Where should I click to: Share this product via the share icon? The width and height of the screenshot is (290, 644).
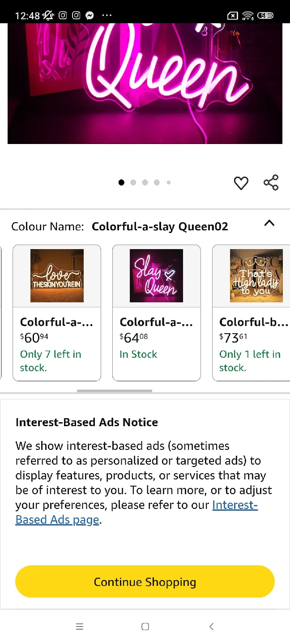coord(271,182)
